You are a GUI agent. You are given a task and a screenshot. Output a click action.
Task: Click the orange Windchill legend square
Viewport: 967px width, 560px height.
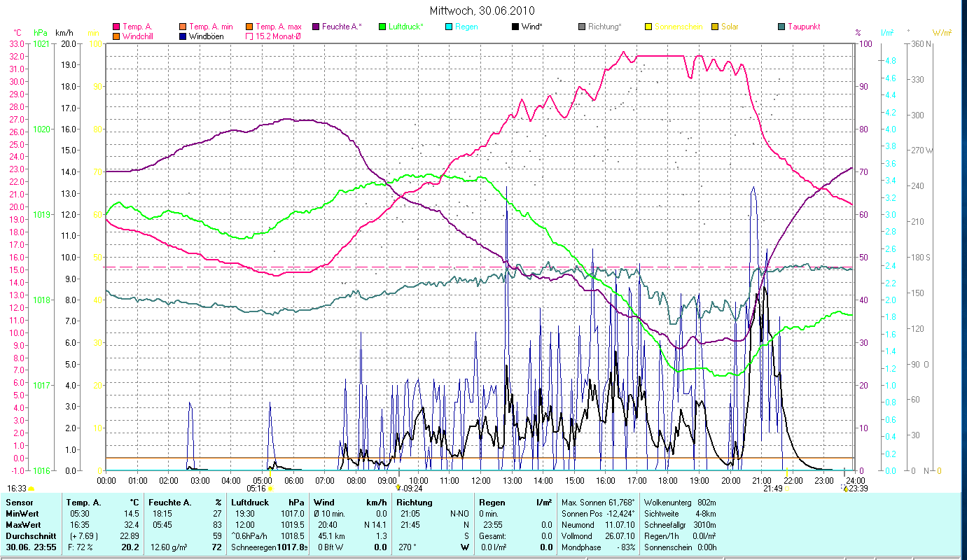point(116,36)
